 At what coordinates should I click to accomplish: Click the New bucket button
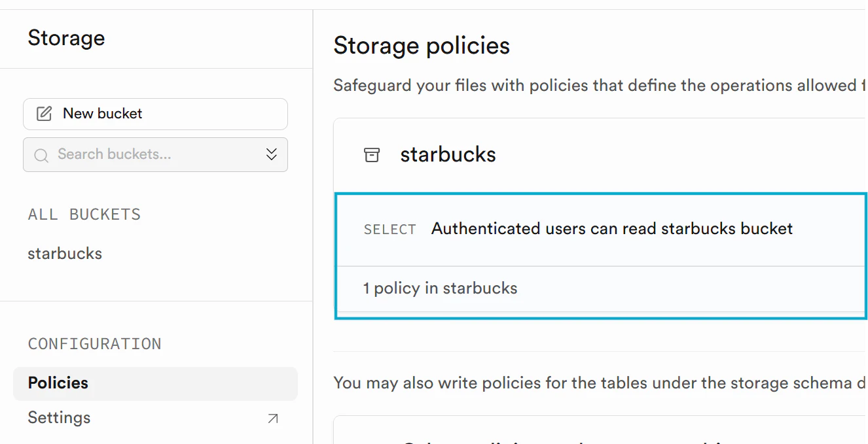[155, 114]
